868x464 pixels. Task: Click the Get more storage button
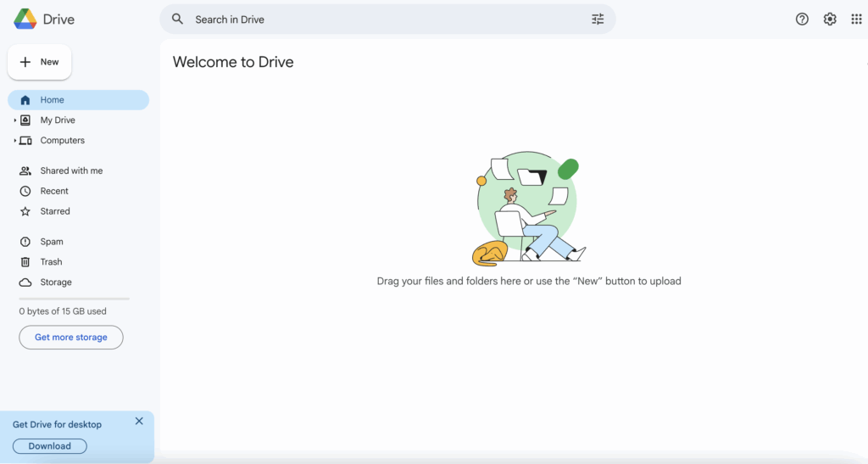tap(71, 338)
